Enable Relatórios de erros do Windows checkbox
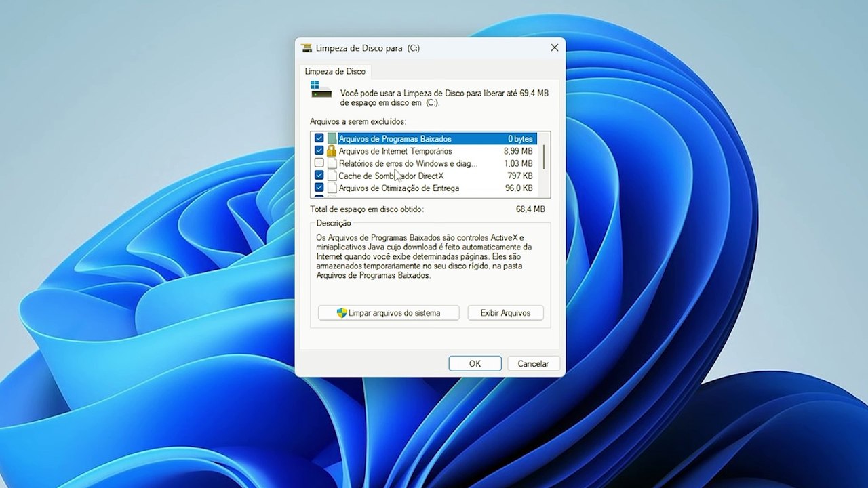Viewport: 868px width, 488px height. tap(319, 163)
